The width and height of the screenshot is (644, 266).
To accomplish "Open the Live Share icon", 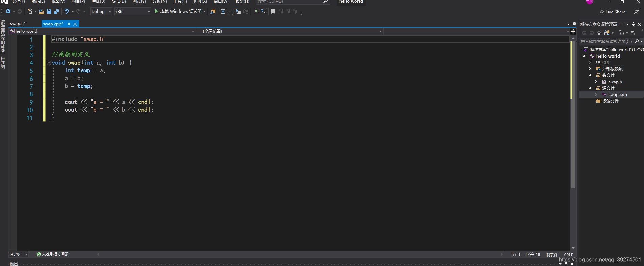I will click(x=601, y=12).
